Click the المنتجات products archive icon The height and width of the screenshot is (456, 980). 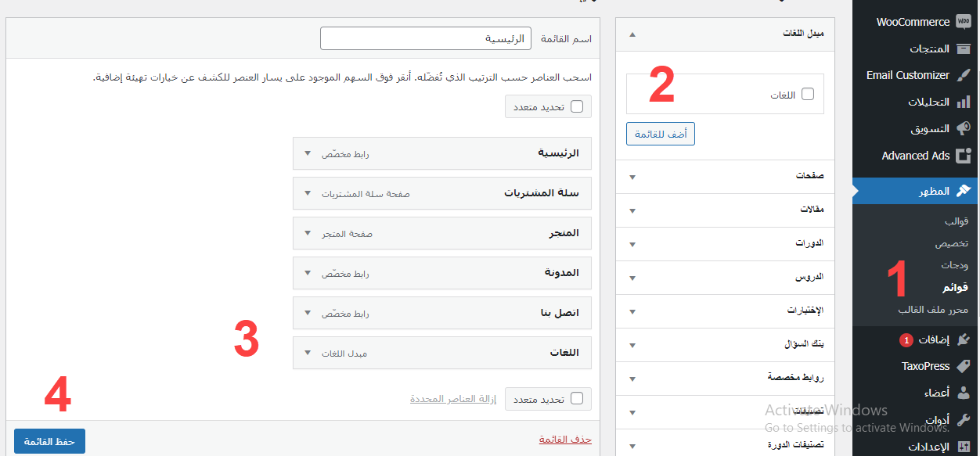(x=964, y=48)
